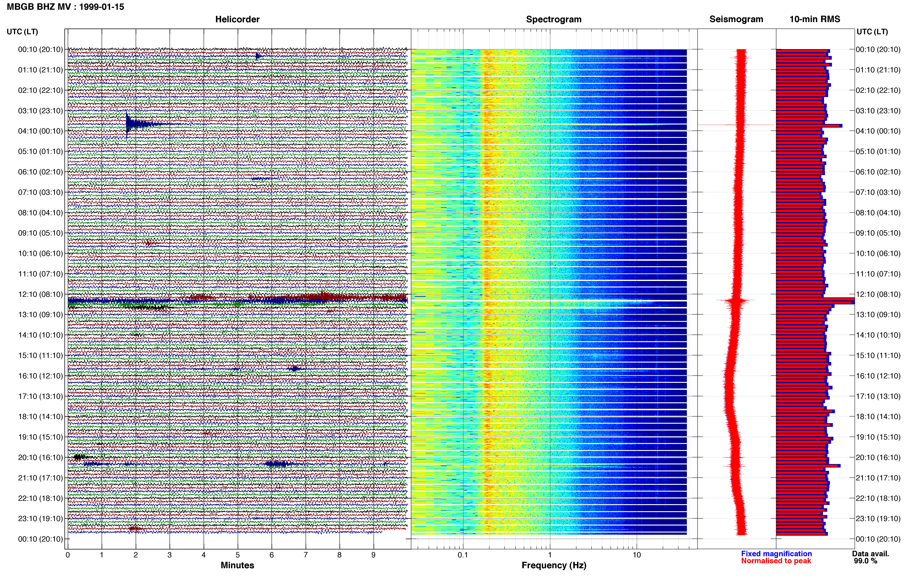Click the Minutes axis label
This screenshot has width=924, height=578.
pos(237,565)
